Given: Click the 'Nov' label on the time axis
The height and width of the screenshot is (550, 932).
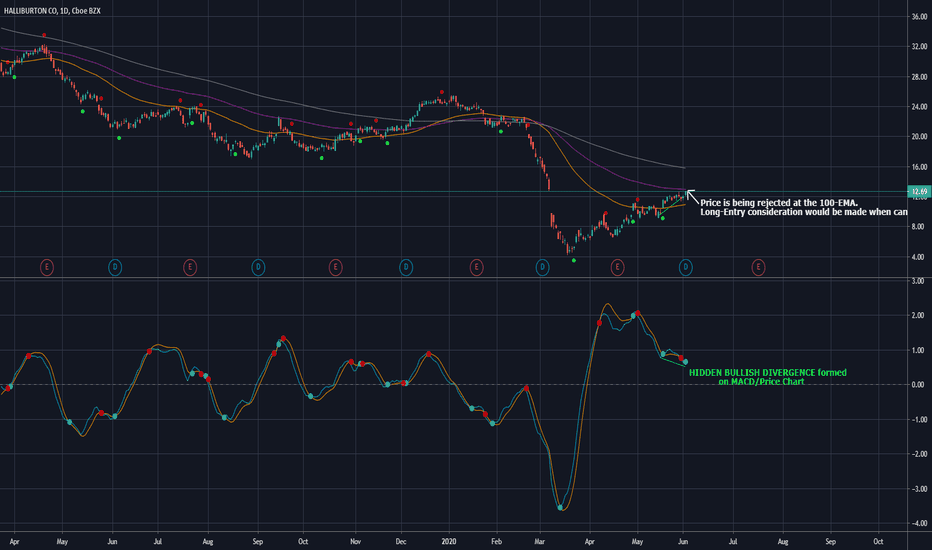Looking at the screenshot, I should click(355, 542).
